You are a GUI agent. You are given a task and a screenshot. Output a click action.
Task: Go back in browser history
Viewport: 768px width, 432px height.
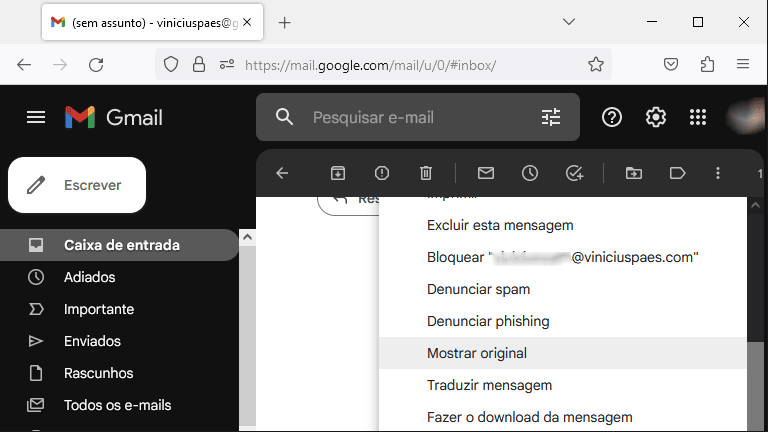pyautogui.click(x=24, y=65)
